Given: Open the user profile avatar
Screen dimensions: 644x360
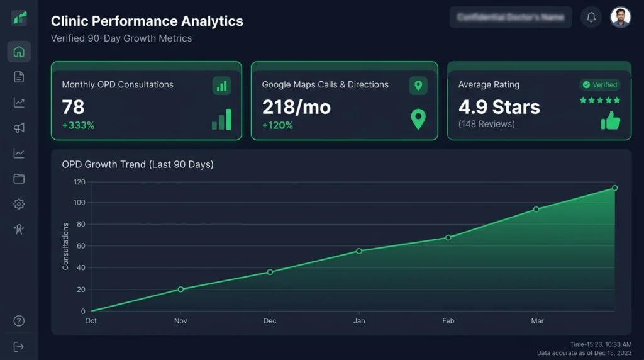Looking at the screenshot, I should pos(621,17).
